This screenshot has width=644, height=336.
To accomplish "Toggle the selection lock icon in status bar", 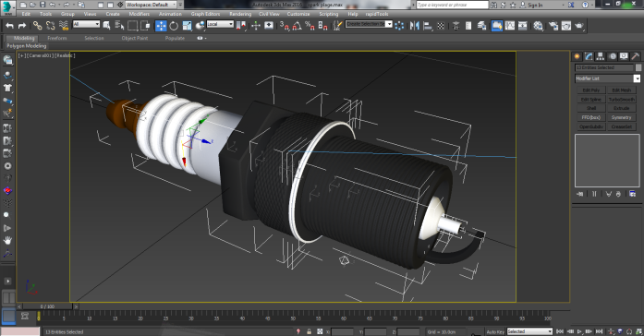I will click(309, 331).
